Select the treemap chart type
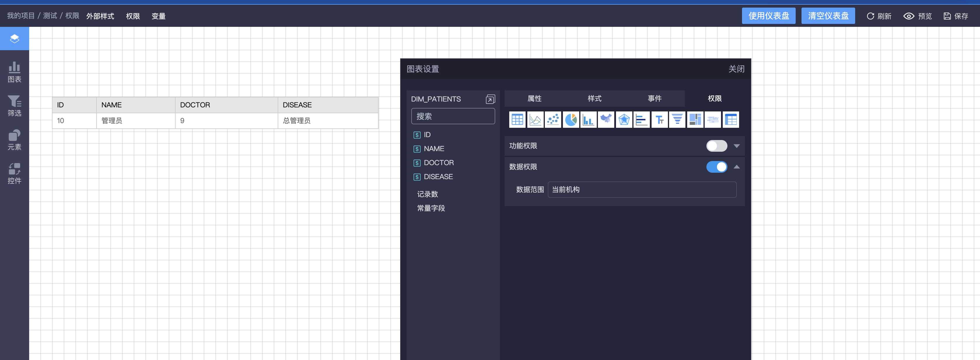 click(695, 120)
